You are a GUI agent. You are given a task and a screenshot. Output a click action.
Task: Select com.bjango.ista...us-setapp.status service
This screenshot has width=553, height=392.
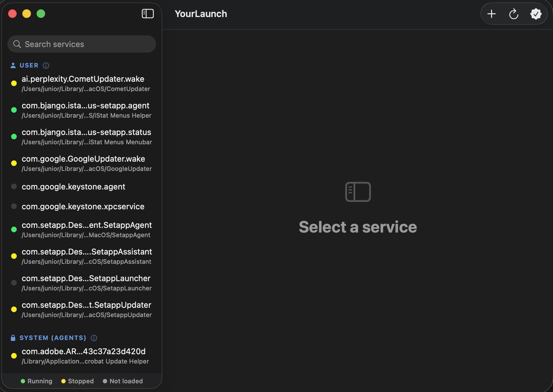pos(82,137)
